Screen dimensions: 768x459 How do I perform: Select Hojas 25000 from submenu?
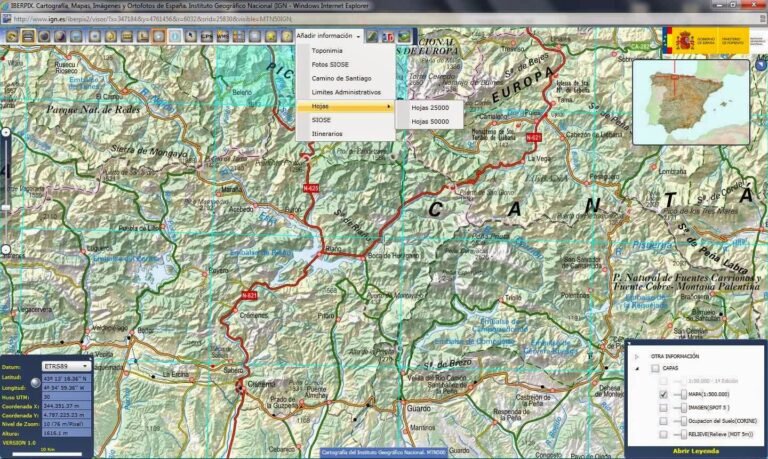[x=431, y=106]
